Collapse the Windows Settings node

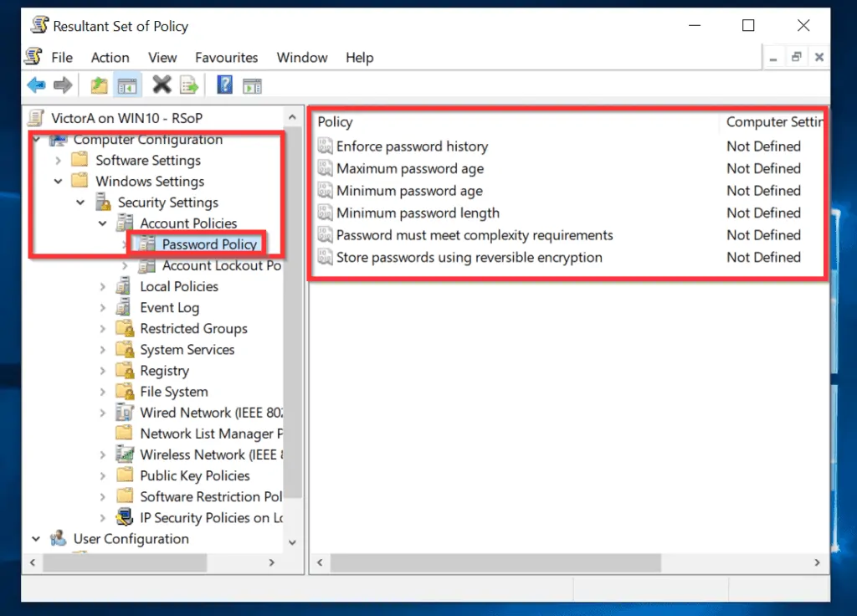click(x=58, y=181)
